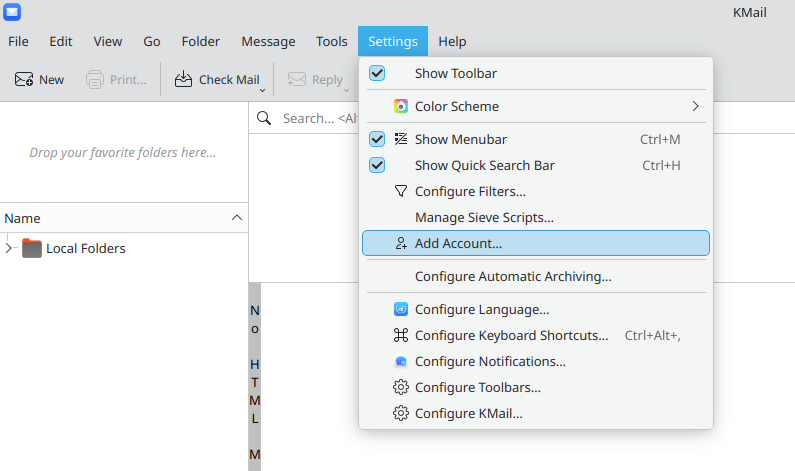Select Configure Toolbars entry

[535, 387]
